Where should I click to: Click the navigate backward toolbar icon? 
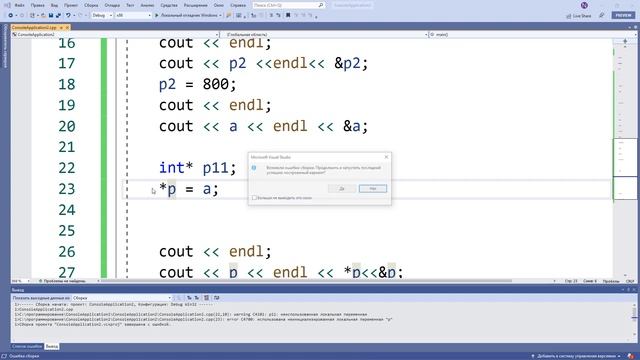coord(11,16)
